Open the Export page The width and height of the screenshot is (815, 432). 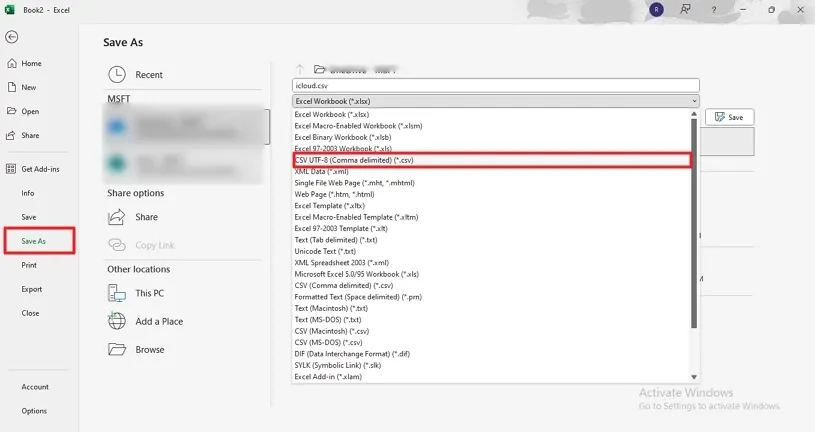pyautogui.click(x=31, y=289)
